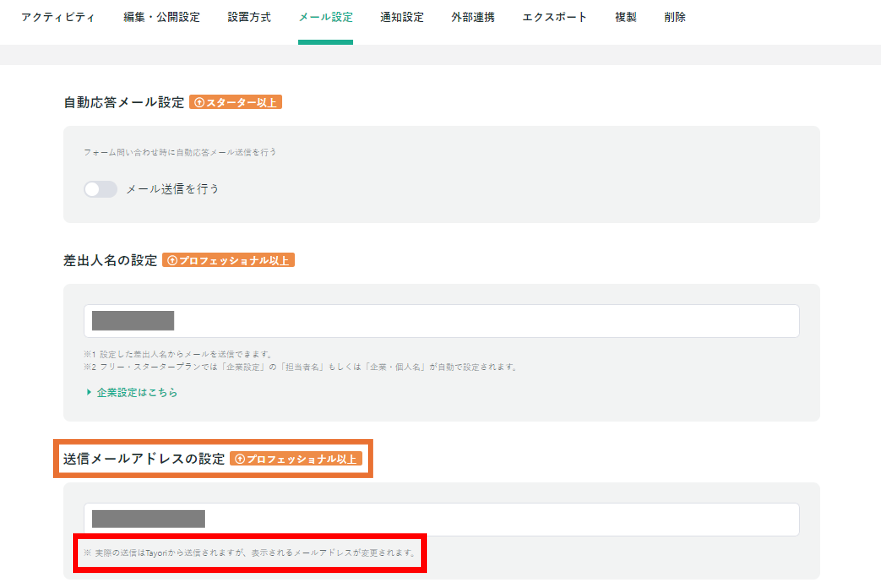Click the 削除 tab
Screen dimensions: 881x588
pos(674,17)
